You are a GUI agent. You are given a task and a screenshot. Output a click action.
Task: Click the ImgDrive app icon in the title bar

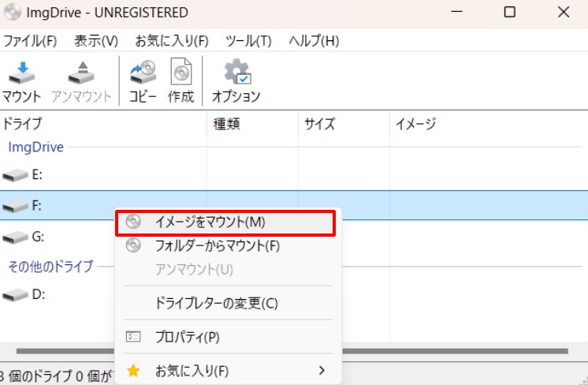pos(12,12)
